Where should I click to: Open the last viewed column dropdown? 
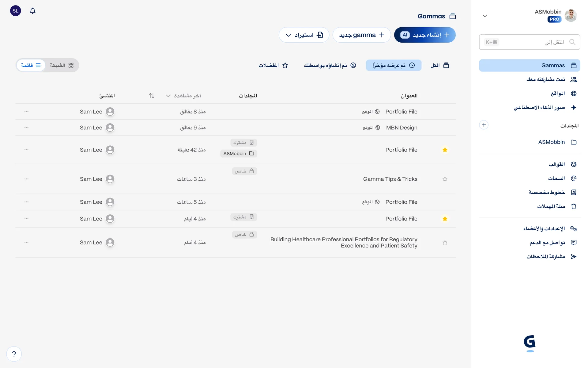184,96
